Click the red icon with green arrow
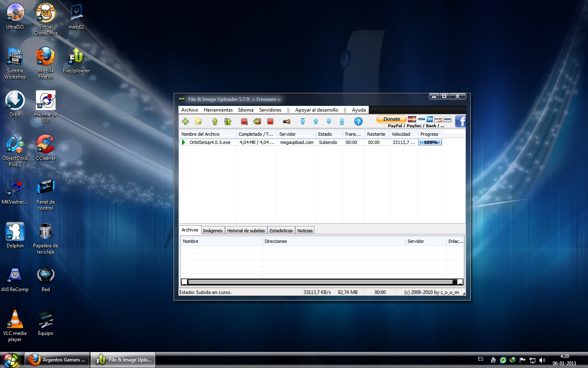Viewport: 588px width, 368px height. (x=257, y=121)
